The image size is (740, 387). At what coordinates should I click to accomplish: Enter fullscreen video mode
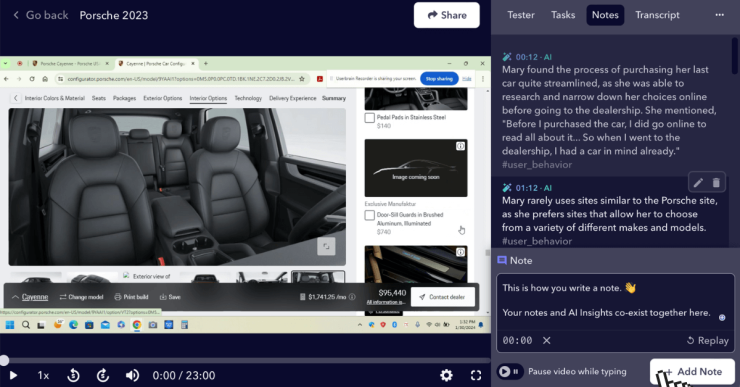(476, 375)
